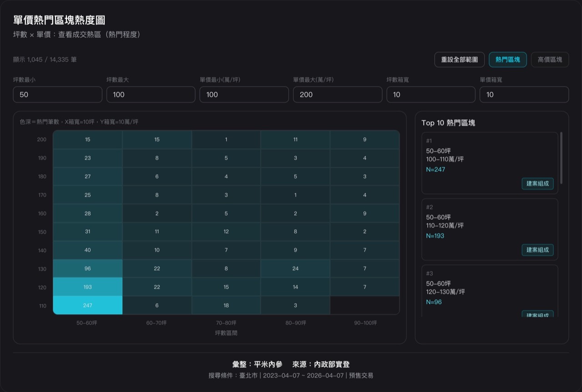Viewport: 582px width, 392px height.
Task: Focus the 單價最小 input showing 100
Action: (x=244, y=95)
